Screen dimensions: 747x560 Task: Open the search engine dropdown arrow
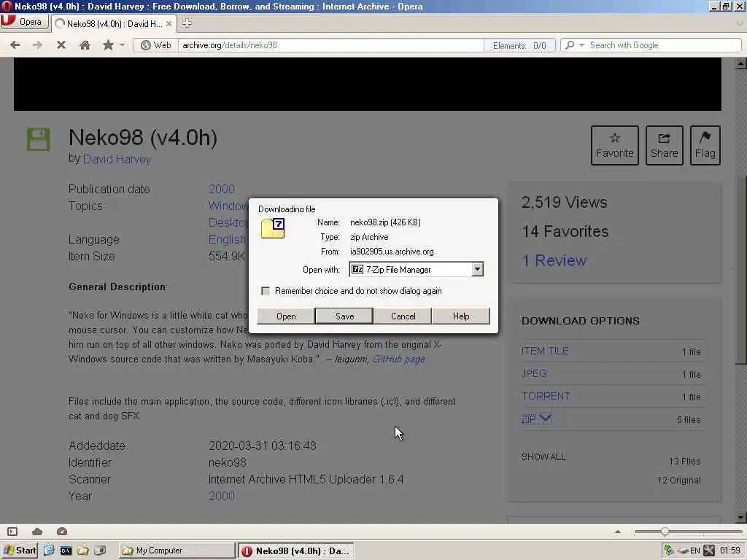coord(581,45)
